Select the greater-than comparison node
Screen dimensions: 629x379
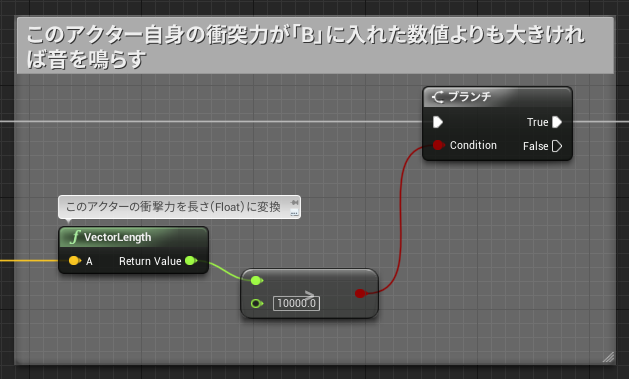click(x=309, y=294)
